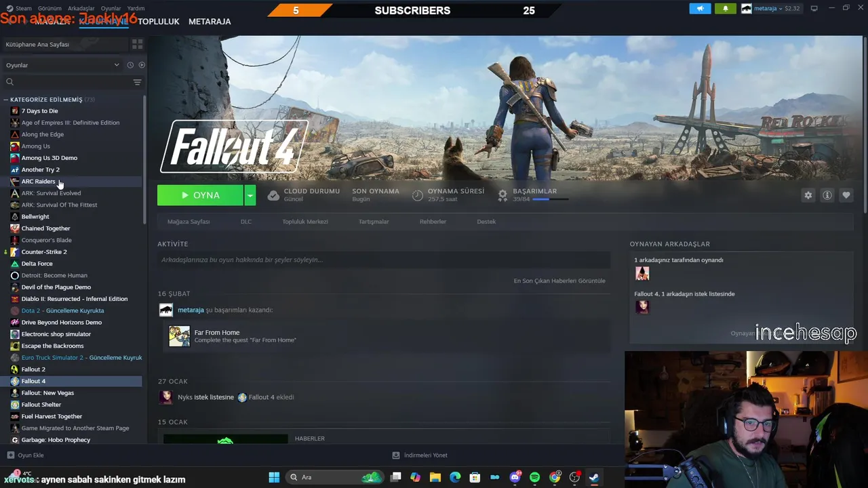Switch library to grid view icon
The image size is (868, 488).
[137, 44]
